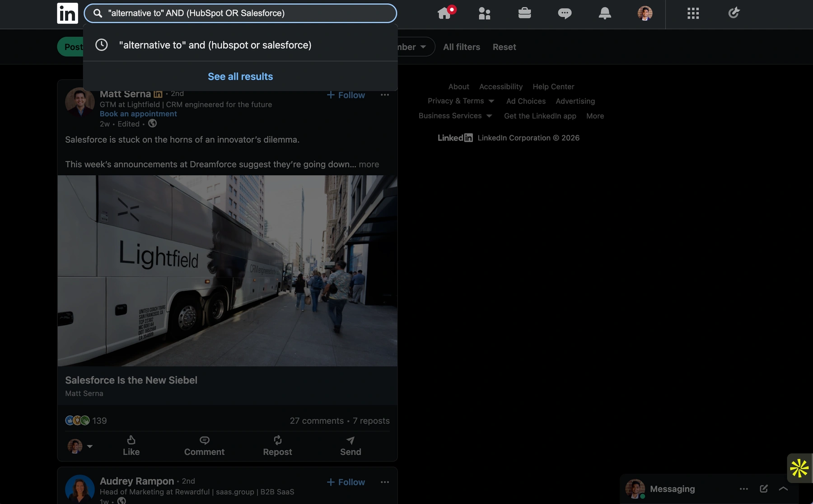Open the Book an appointment link
The image size is (813, 504).
point(138,114)
